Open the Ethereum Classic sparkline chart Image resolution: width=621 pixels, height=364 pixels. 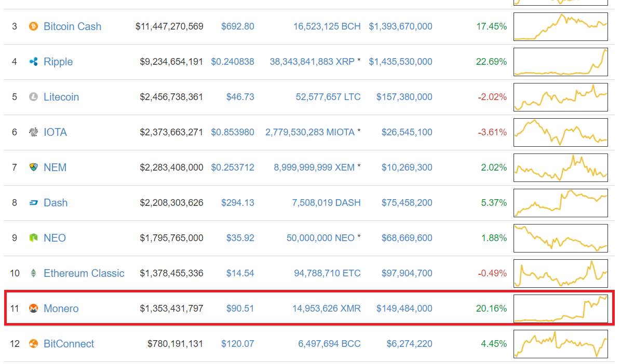tap(560, 273)
